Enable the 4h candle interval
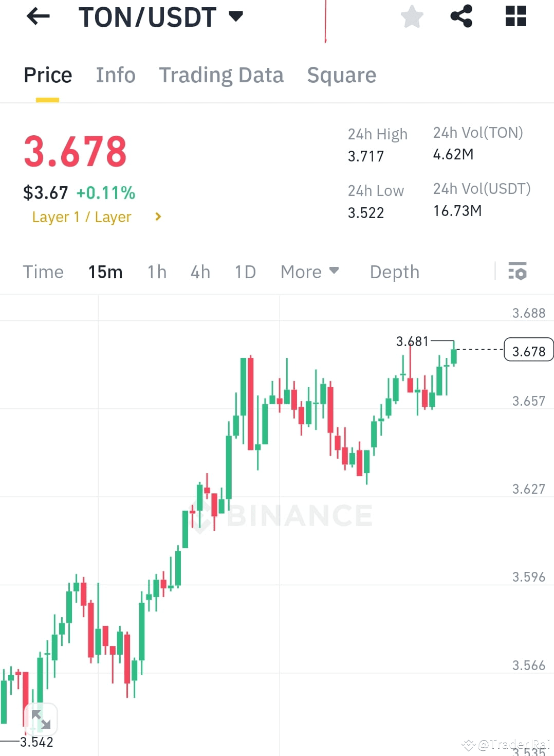This screenshot has height=756, width=554. click(x=200, y=272)
